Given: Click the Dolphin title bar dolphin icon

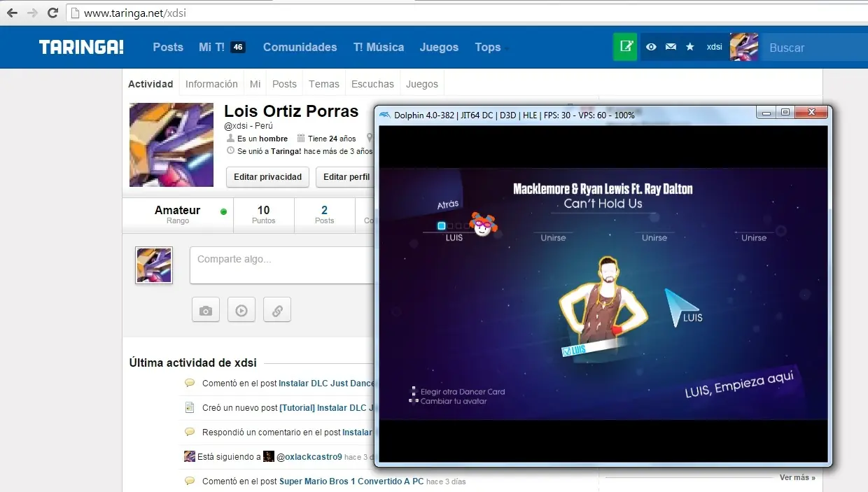Looking at the screenshot, I should [x=385, y=114].
